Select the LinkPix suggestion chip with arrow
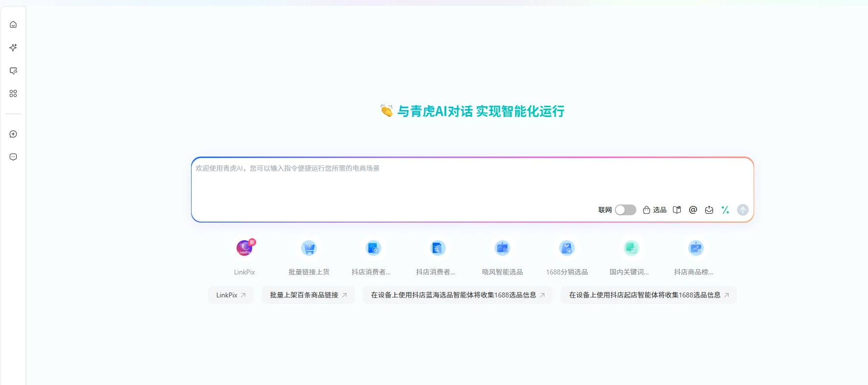 pyautogui.click(x=231, y=295)
